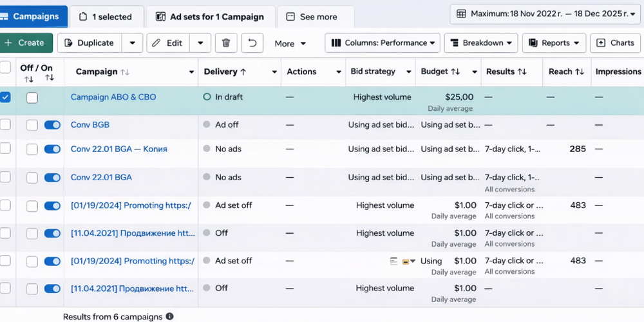Check the checkbox for Conv 22.01 BGA — Копия

(32, 149)
